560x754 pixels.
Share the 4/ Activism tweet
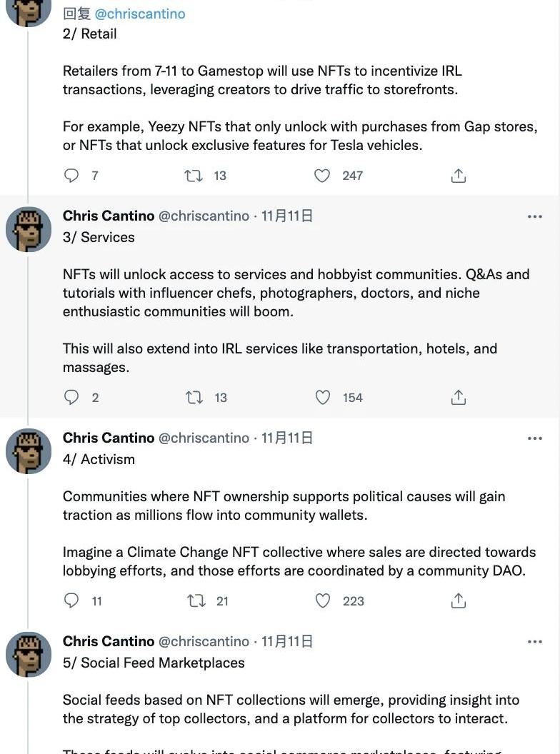coord(459,600)
